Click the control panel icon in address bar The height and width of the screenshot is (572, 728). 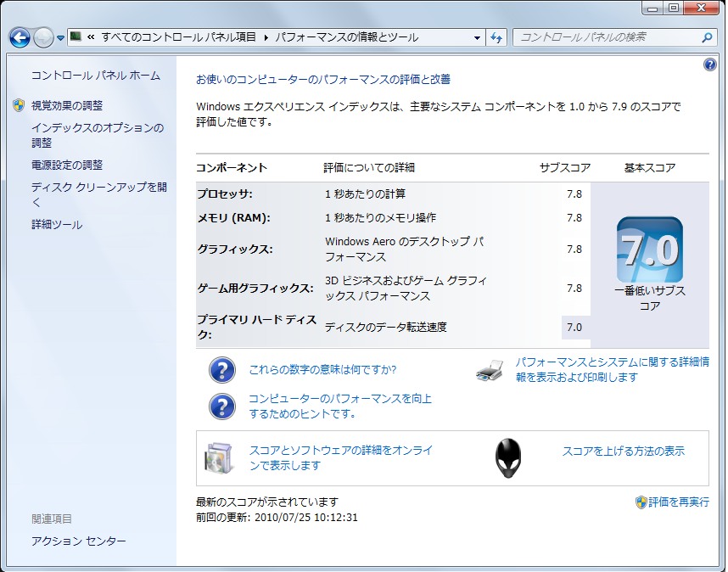pos(76,36)
